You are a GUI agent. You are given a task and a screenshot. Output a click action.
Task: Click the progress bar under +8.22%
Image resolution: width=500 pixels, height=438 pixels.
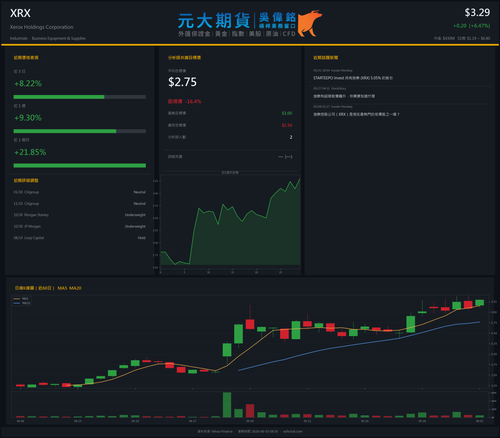click(80, 97)
